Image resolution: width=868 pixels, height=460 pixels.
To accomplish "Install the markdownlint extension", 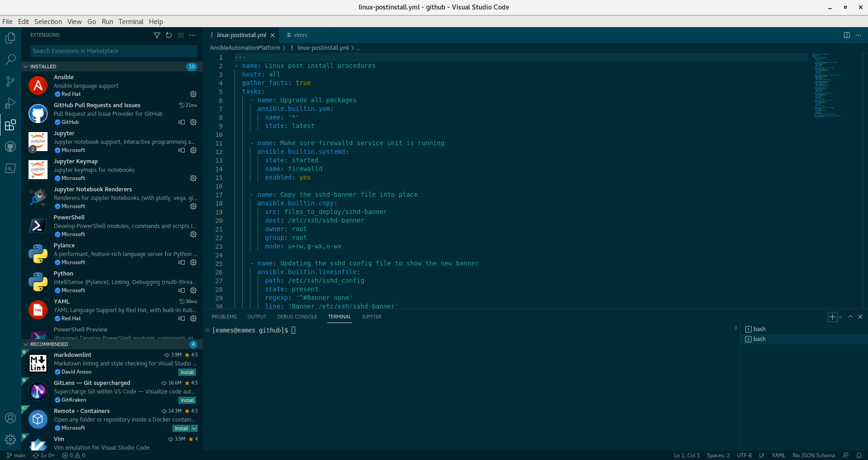I will pos(187,372).
